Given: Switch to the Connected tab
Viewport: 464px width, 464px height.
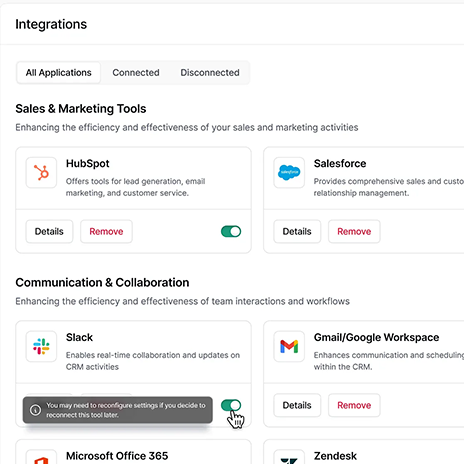Looking at the screenshot, I should [x=136, y=73].
